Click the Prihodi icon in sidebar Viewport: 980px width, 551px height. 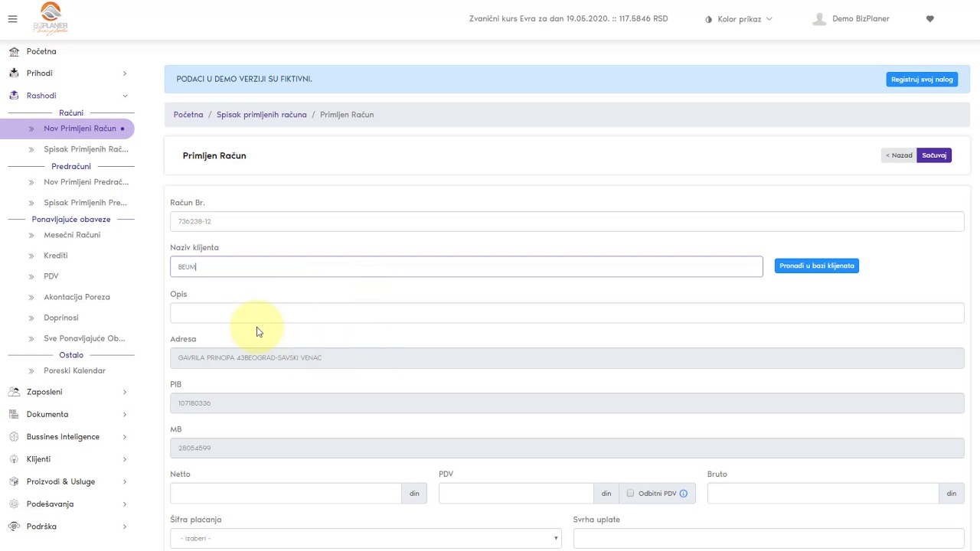(x=14, y=73)
